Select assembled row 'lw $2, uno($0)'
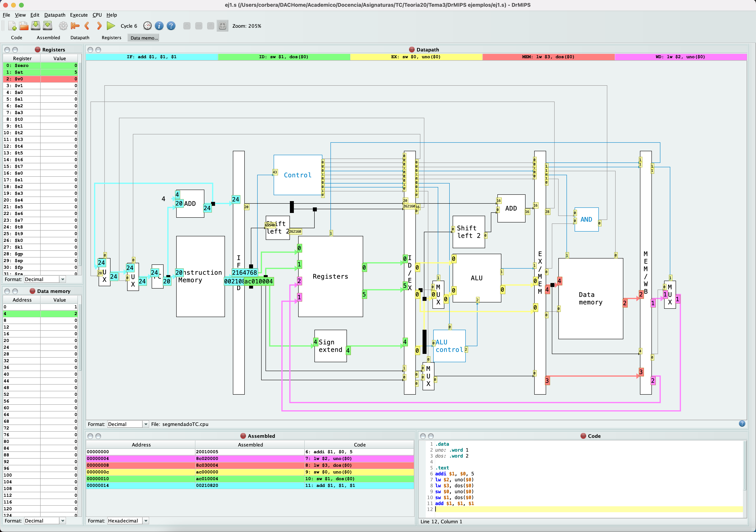Image resolution: width=756 pixels, height=532 pixels. (250, 458)
